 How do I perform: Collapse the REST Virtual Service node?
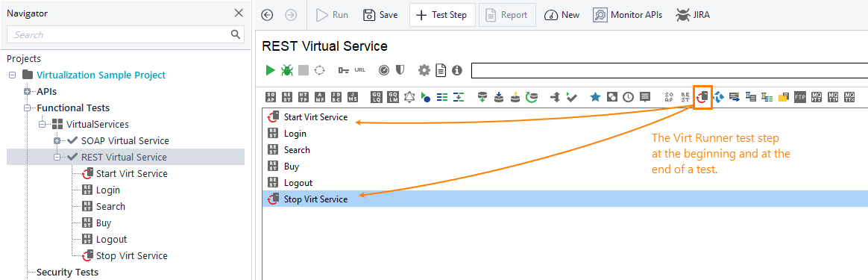click(57, 157)
